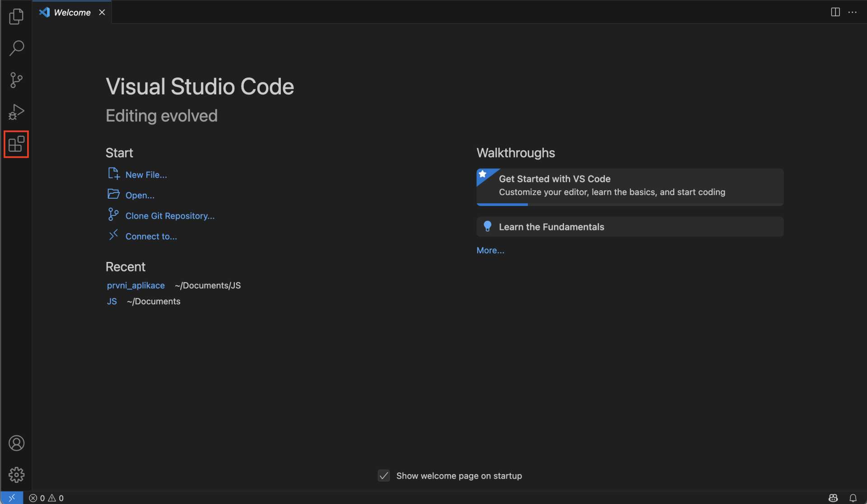Click the Open... link
The image size is (867, 504).
[x=140, y=195]
